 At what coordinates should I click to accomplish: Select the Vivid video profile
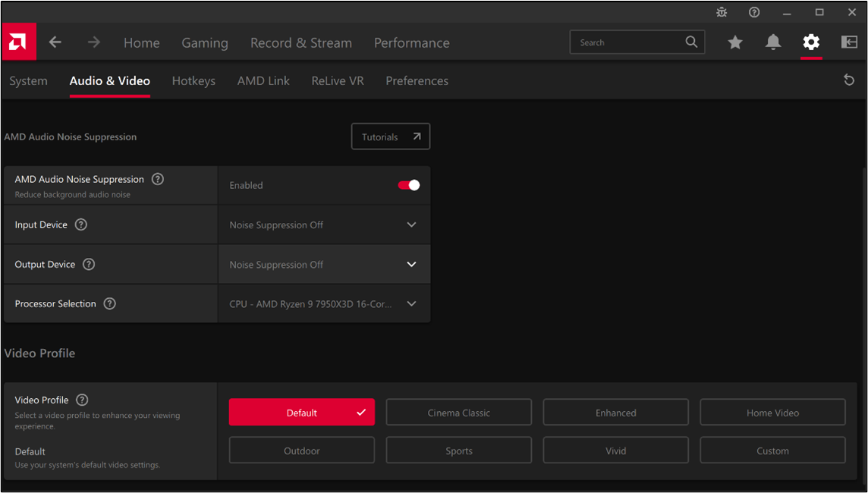pos(615,451)
